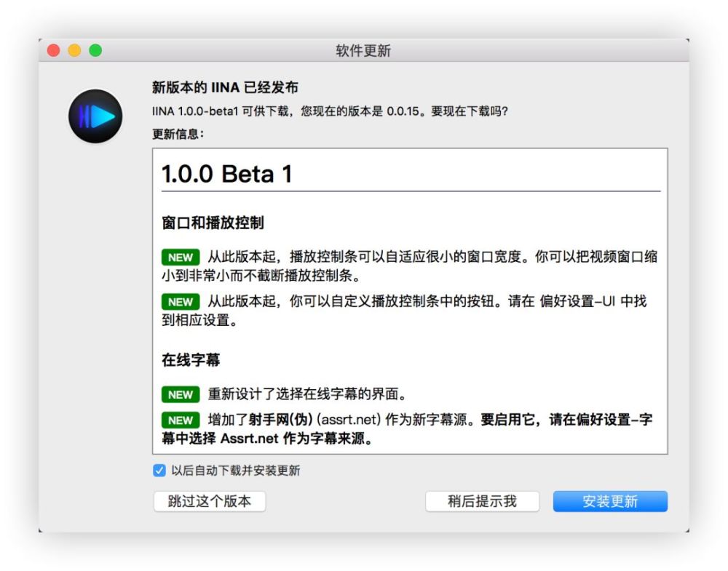Click the (assrt.net) text in release notes
The height and width of the screenshot is (571, 728).
pos(349,419)
